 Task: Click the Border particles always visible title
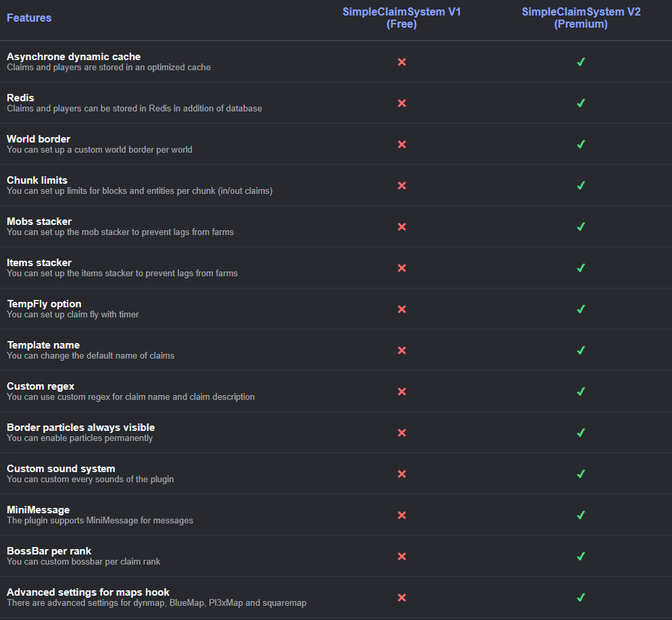point(81,428)
